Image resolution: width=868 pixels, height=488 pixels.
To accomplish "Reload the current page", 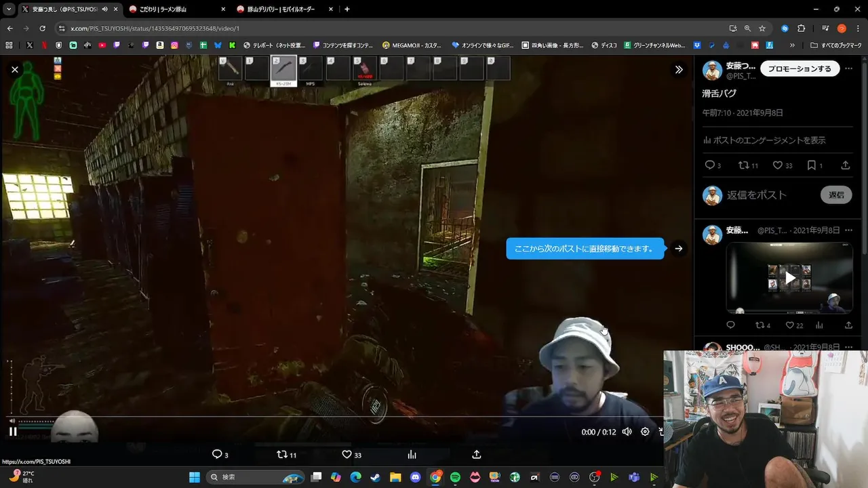I will pos(42,28).
